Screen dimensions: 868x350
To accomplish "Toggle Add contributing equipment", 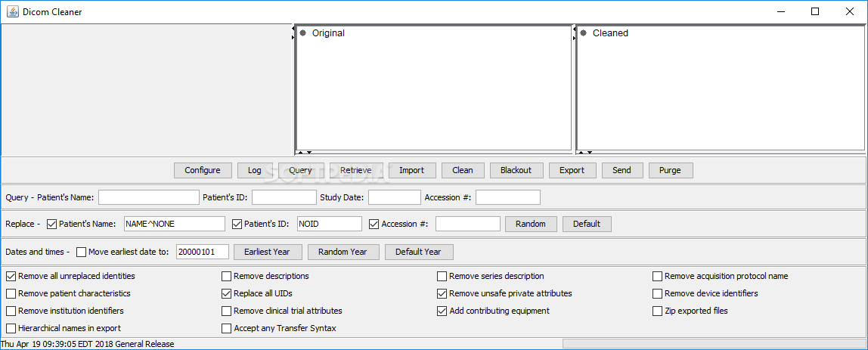I will click(442, 311).
